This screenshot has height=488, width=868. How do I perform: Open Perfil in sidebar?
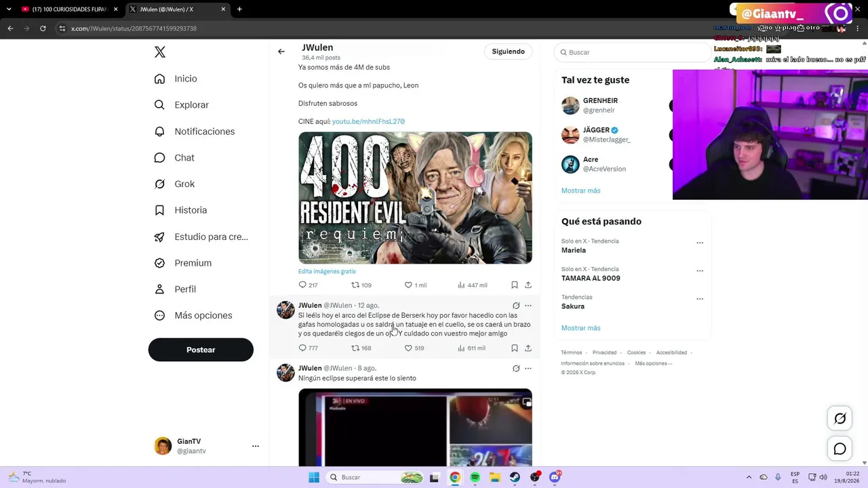click(x=175, y=289)
